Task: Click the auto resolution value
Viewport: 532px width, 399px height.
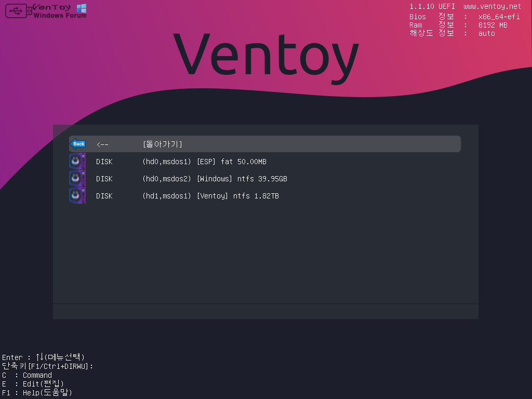Action: (486, 33)
